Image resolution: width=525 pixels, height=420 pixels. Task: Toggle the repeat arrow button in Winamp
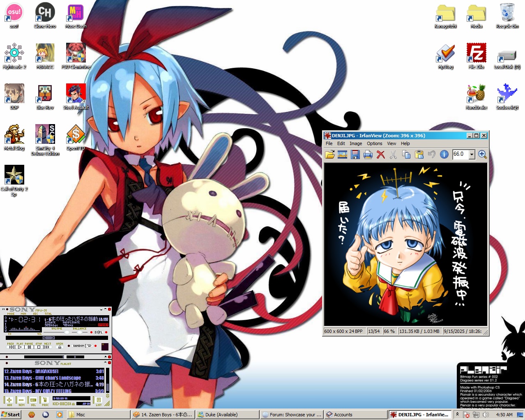pyautogui.click(x=89, y=346)
